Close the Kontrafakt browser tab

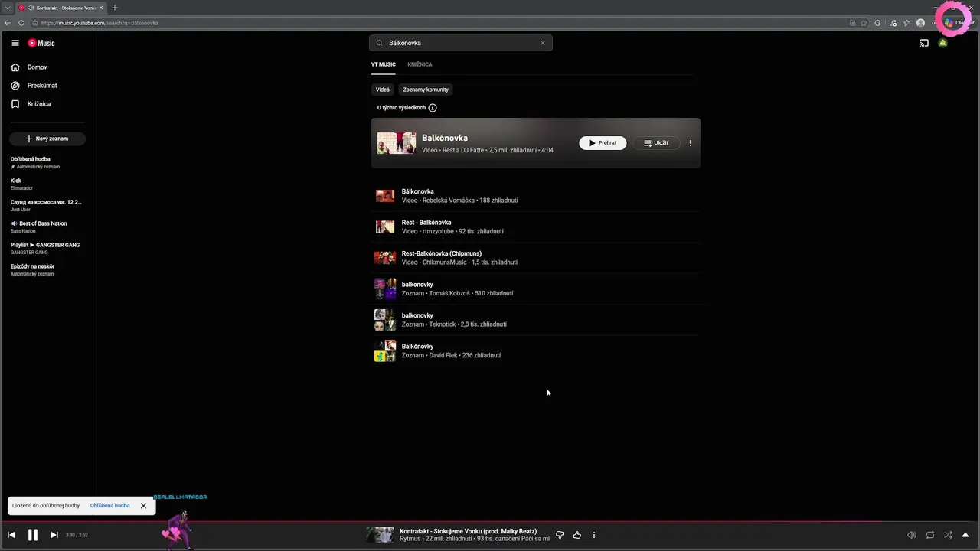pyautogui.click(x=100, y=8)
